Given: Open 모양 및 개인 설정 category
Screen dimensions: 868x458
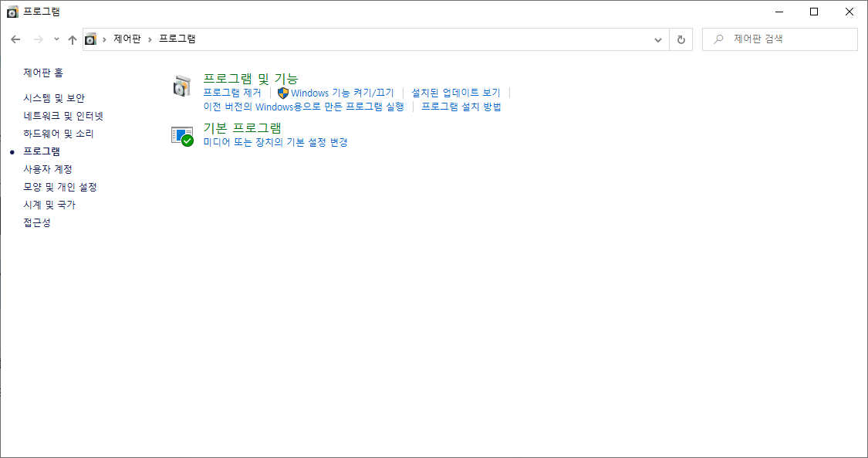Looking at the screenshot, I should tap(59, 187).
